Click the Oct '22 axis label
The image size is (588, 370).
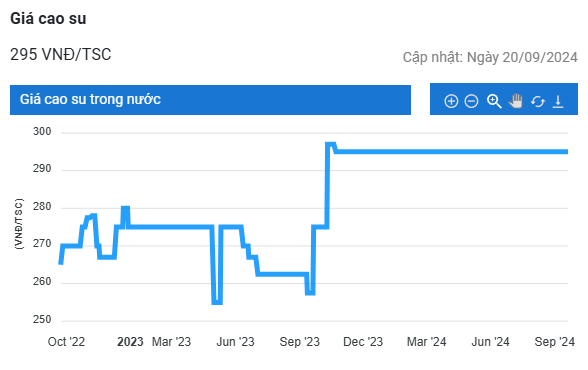point(66,342)
